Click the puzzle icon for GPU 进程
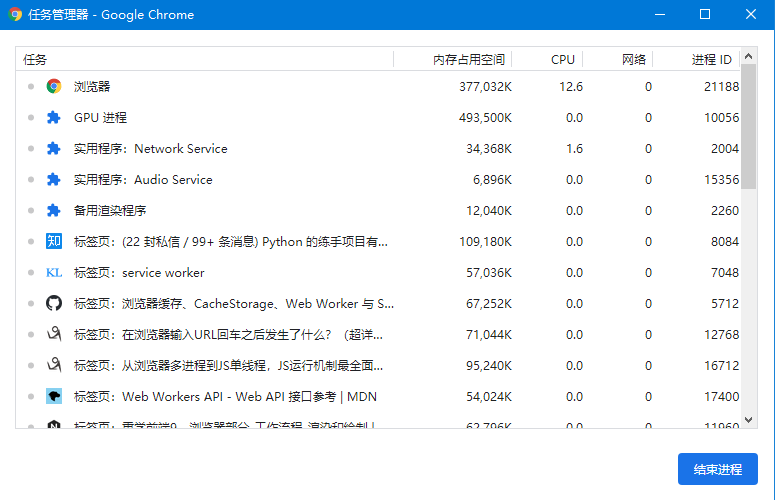The image size is (775, 500). tap(54, 118)
